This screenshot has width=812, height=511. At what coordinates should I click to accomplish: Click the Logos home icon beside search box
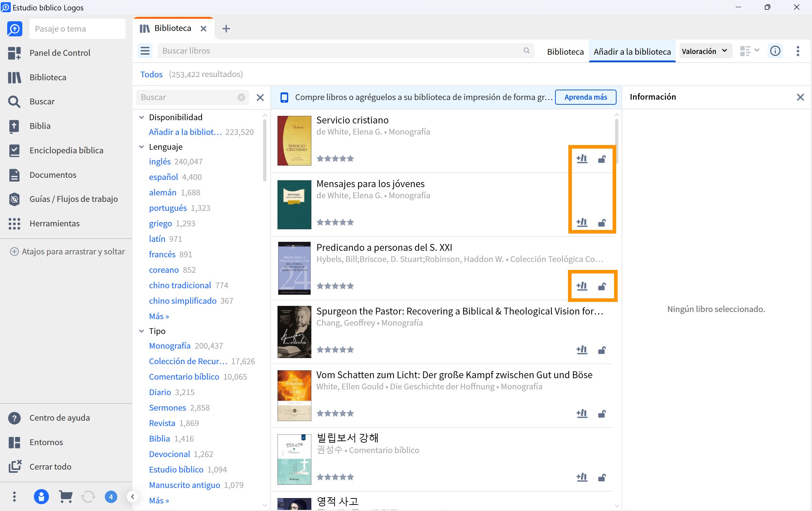click(15, 29)
